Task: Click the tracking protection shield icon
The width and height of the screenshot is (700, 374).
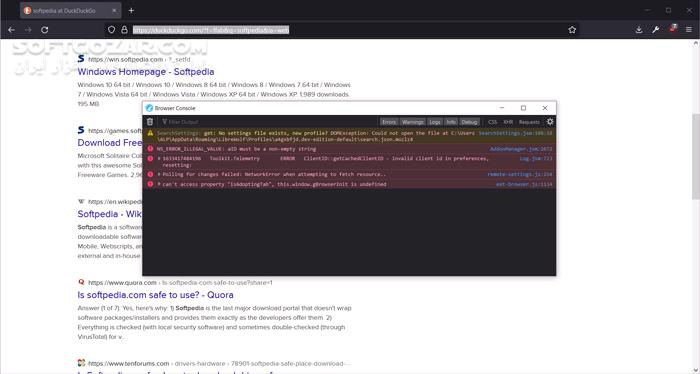Action: coord(112,30)
